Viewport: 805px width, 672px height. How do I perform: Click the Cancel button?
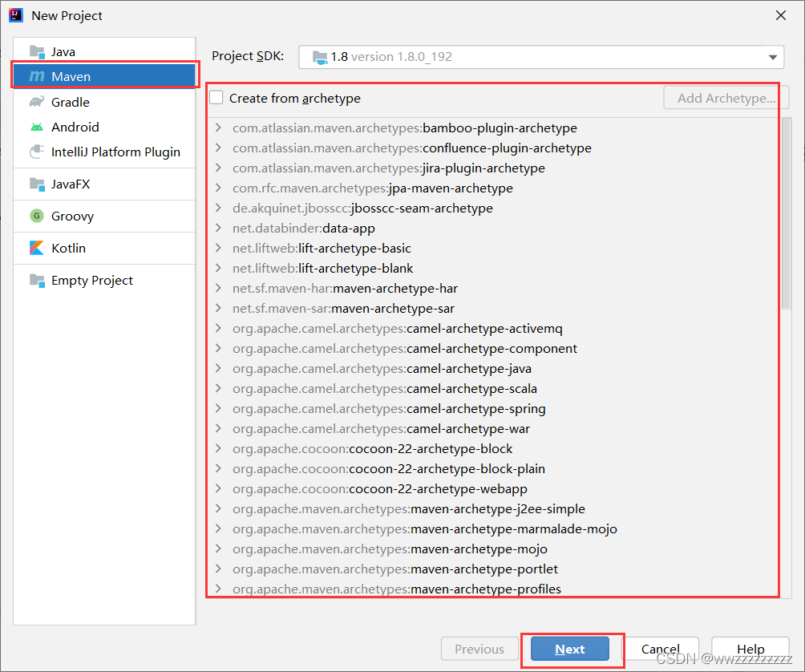660,649
